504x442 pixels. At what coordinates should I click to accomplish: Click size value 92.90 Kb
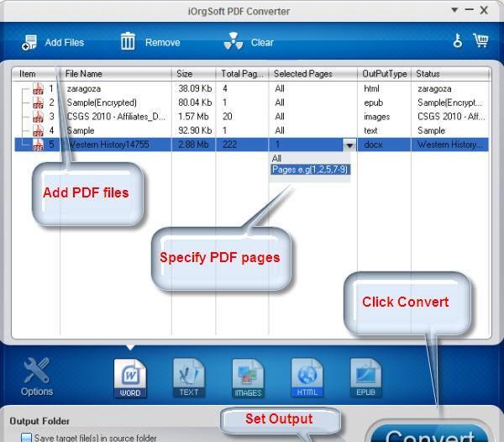point(195,130)
